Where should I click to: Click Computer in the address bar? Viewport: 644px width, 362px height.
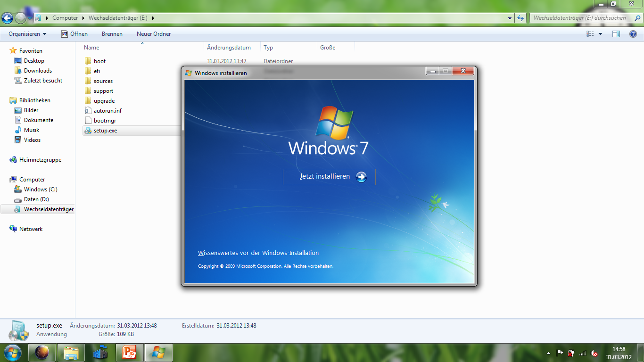point(65,18)
